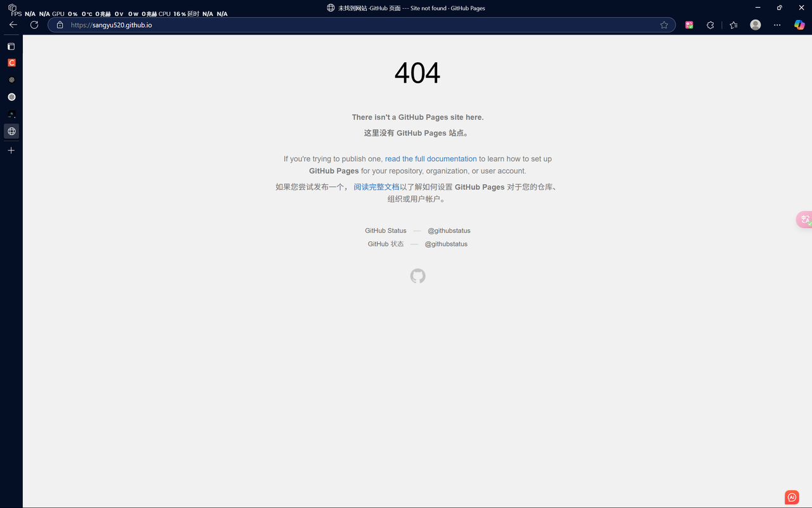Click the 'GPU 0%' overlay reading
This screenshot has height=508, width=812.
click(x=65, y=13)
